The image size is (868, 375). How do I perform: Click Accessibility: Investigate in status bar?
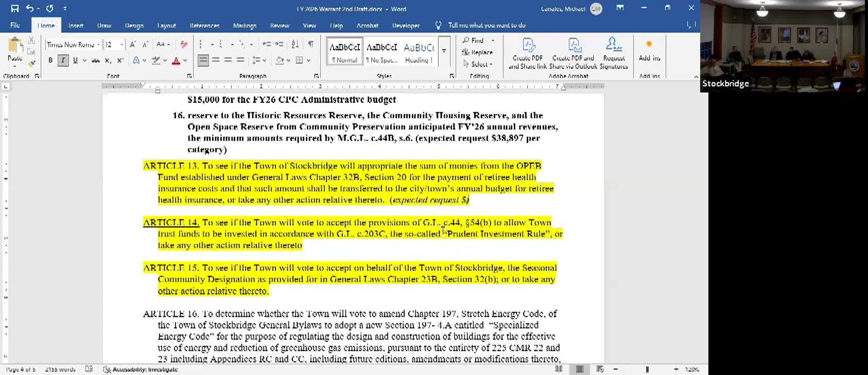140,369
